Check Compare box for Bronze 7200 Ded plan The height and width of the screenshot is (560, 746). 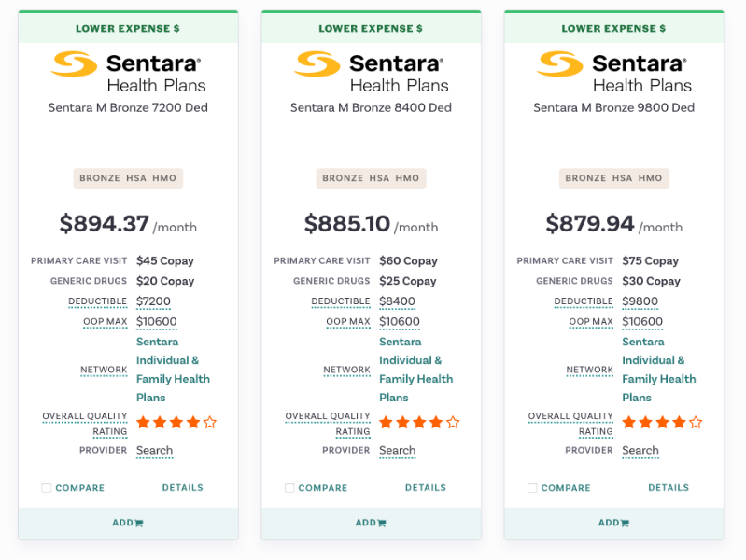tap(47, 488)
